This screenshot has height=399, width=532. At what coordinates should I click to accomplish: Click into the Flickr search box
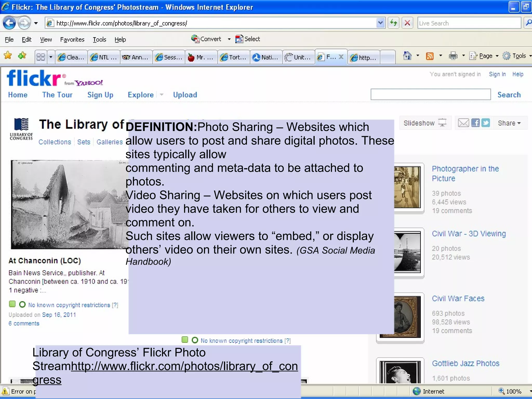point(430,94)
